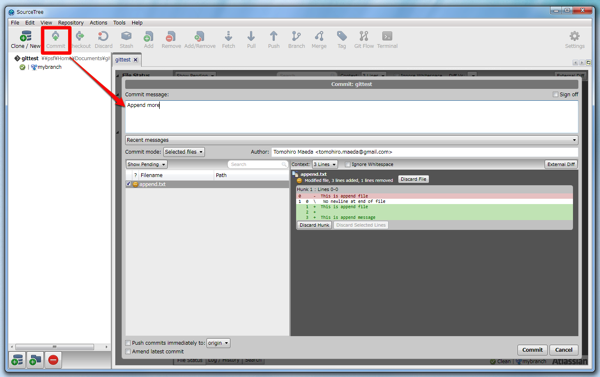
Task: Select the append.txt file row
Action: 207,184
